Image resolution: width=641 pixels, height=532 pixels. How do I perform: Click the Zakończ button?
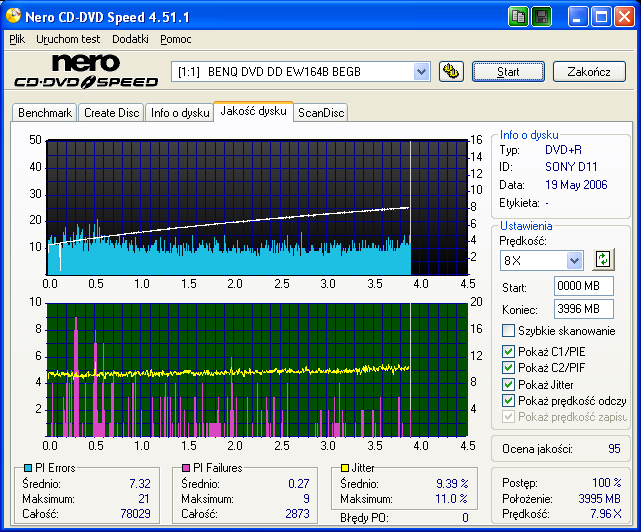589,72
